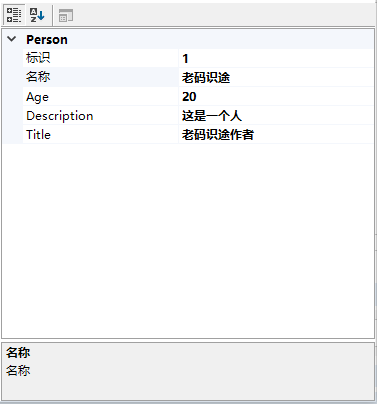Open Property Pages icon in toolbar
Image resolution: width=377 pixels, height=404 pixels.
pos(66,15)
